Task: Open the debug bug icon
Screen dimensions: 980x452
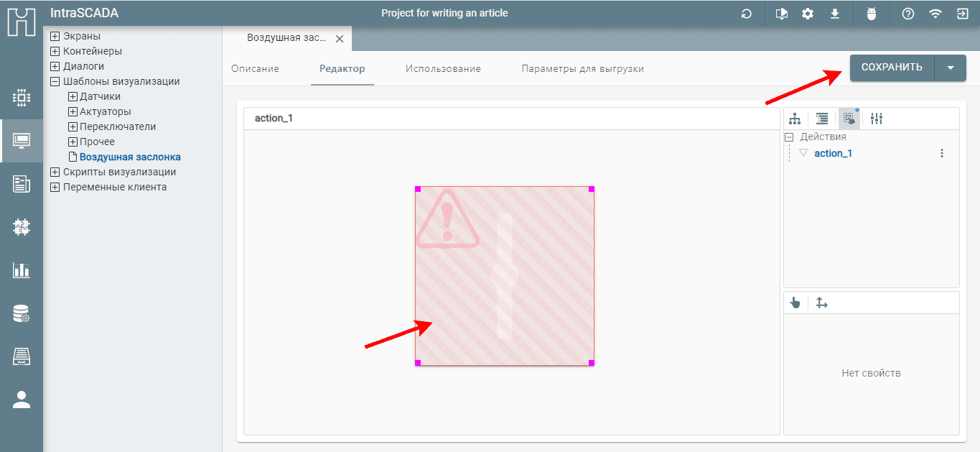Action: [x=872, y=14]
